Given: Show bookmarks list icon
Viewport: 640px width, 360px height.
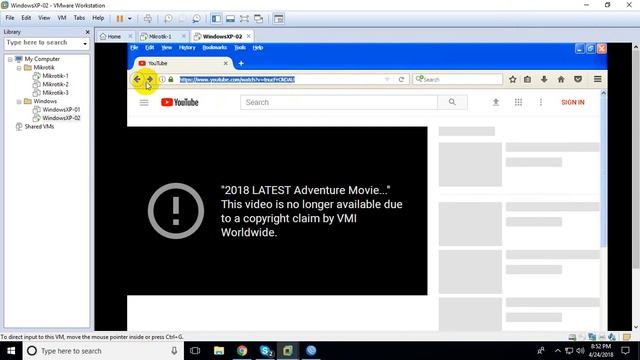Looking at the screenshot, I should tap(527, 79).
